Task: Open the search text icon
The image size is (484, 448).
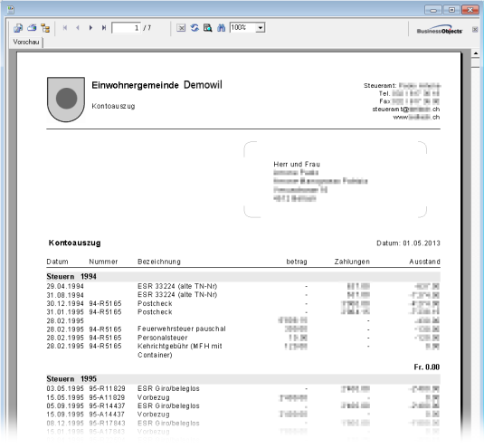Action: pyautogui.click(x=208, y=28)
